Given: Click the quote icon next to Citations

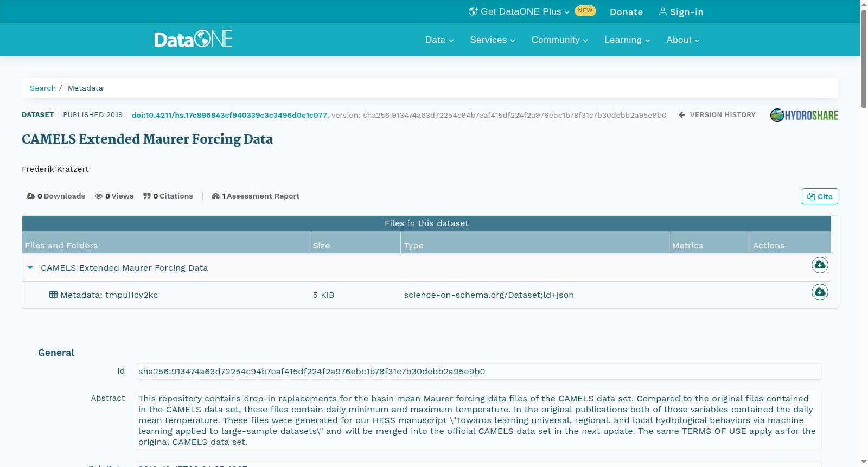Looking at the screenshot, I should pos(147,196).
